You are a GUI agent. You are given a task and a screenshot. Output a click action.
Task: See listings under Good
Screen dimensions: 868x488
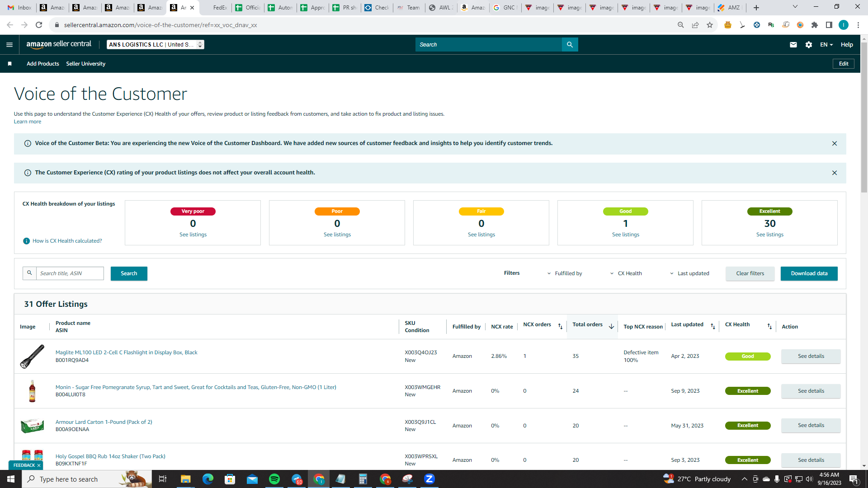(626, 235)
